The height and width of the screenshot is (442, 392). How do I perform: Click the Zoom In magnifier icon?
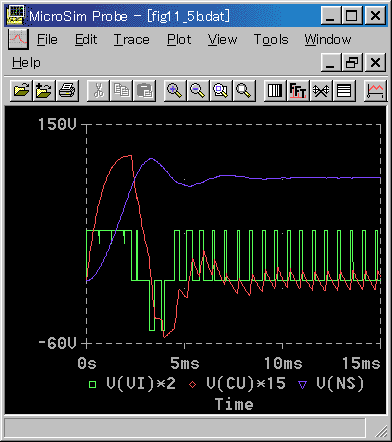175,91
